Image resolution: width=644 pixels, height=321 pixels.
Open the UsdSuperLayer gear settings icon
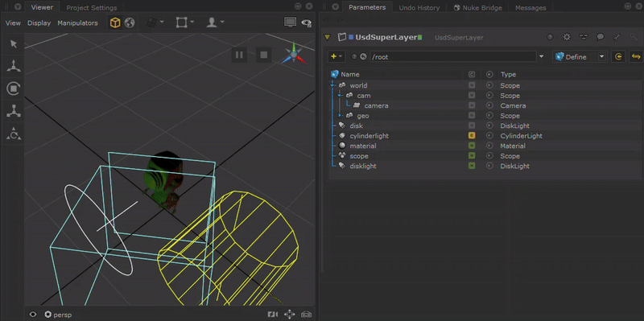(567, 37)
